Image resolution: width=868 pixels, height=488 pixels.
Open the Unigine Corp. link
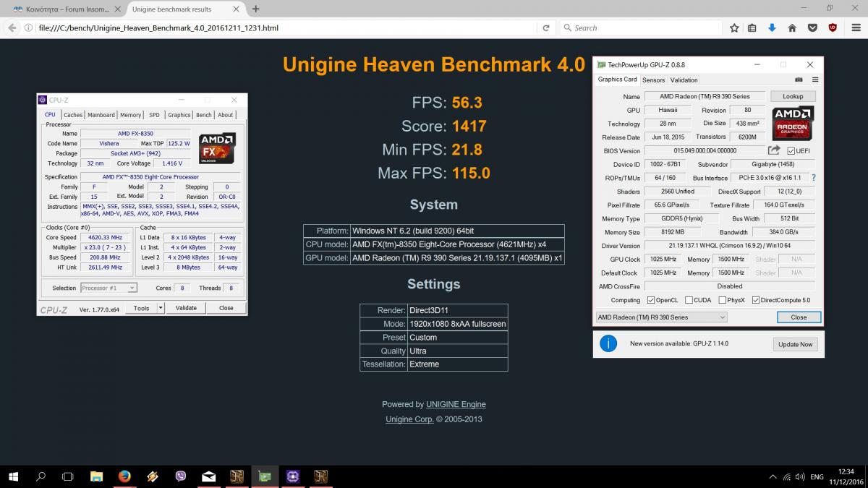409,419
